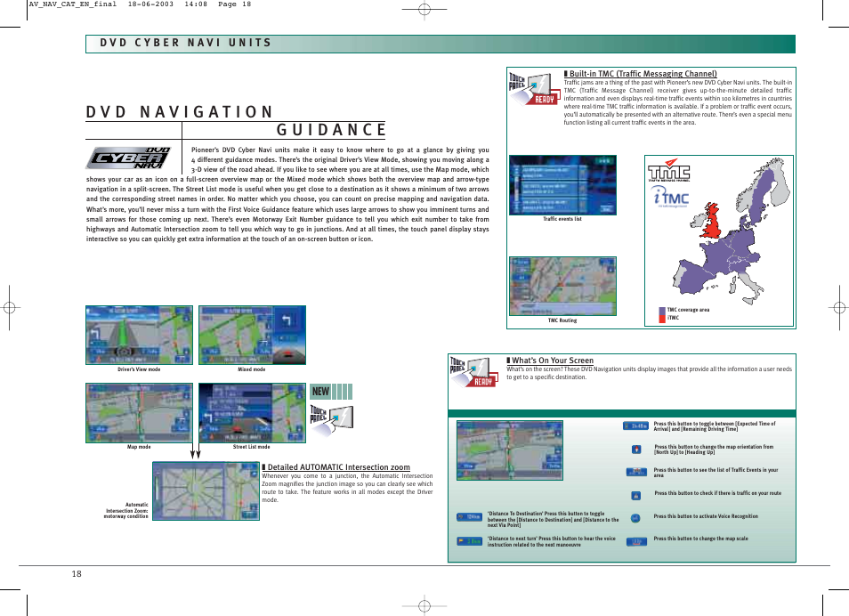Click the 'Street List mode' caption

pyautogui.click(x=251, y=447)
